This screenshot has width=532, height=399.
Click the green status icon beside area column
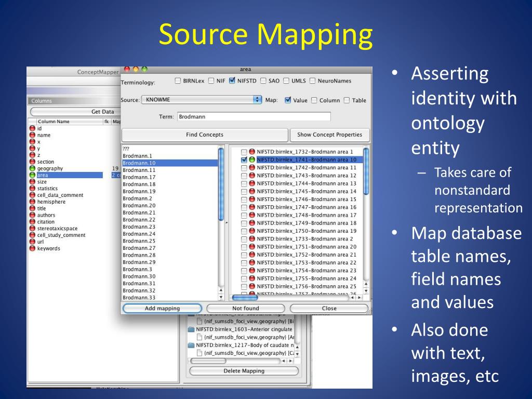coord(32,175)
